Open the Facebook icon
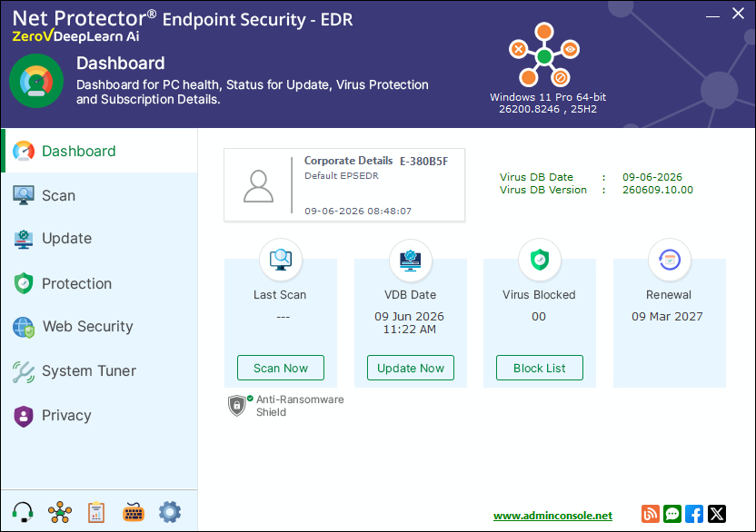 tap(694, 514)
